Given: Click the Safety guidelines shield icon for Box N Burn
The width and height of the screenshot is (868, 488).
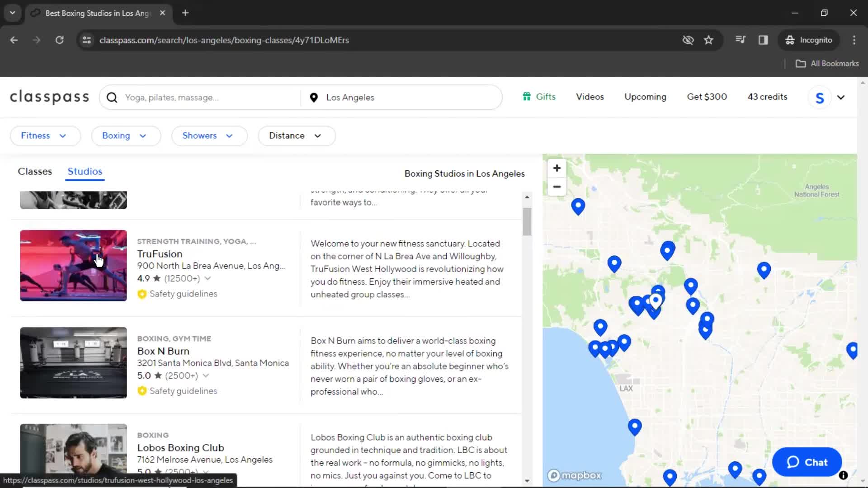Looking at the screenshot, I should (x=142, y=391).
